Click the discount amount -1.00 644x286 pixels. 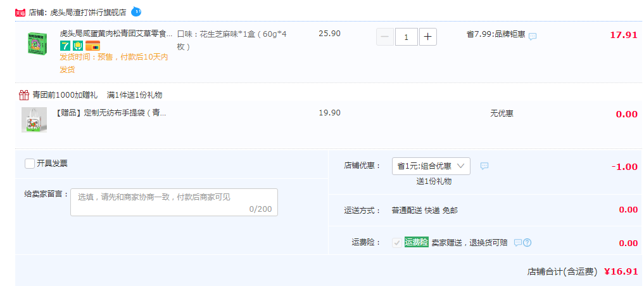point(625,167)
